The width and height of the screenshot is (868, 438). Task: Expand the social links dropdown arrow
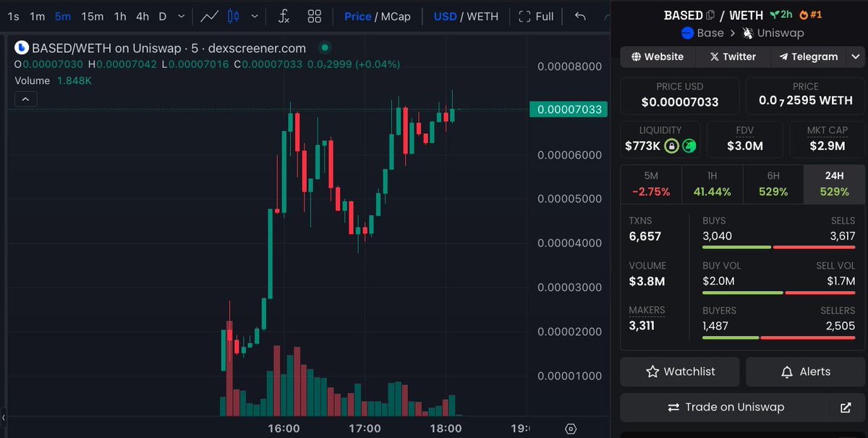(x=856, y=56)
